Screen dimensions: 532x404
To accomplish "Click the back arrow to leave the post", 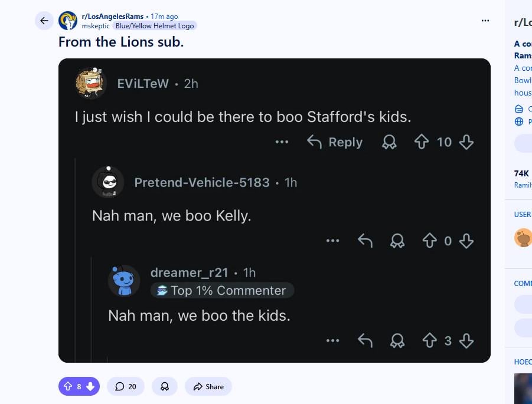I will point(44,20).
